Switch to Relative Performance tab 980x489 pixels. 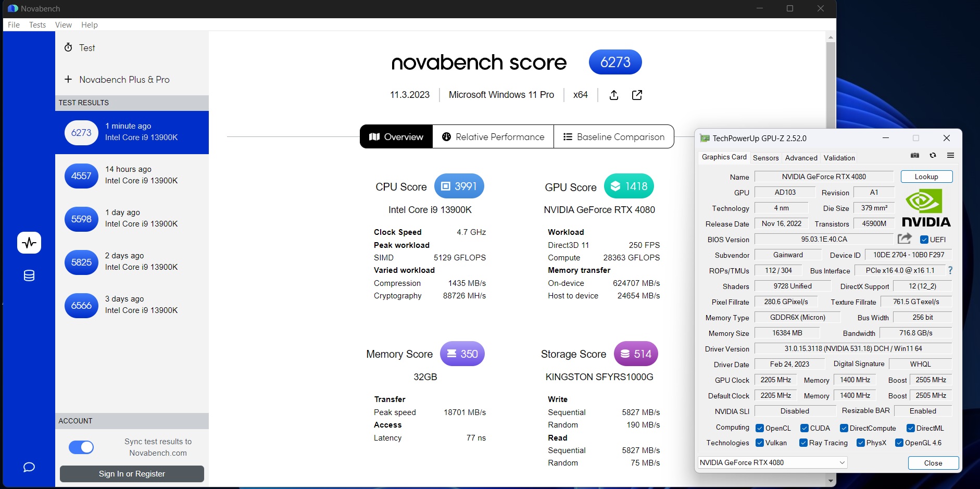[493, 136]
